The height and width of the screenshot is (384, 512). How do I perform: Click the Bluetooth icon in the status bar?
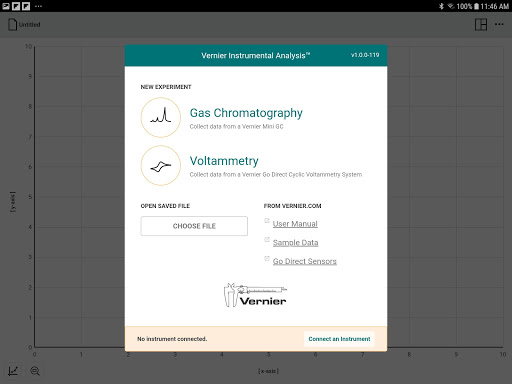point(441,6)
